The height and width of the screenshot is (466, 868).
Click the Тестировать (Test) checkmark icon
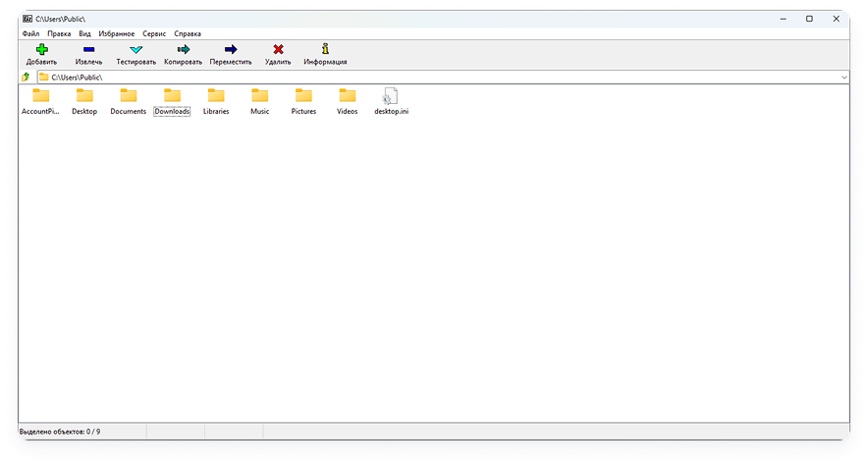point(136,50)
